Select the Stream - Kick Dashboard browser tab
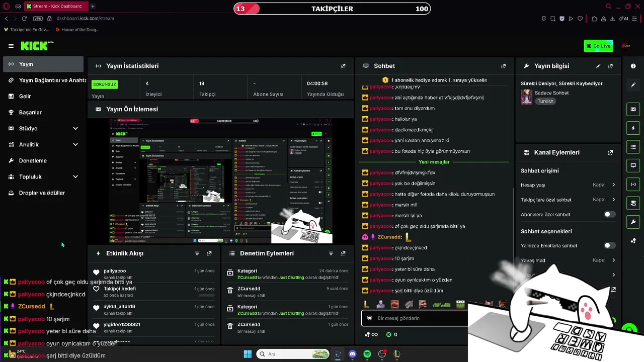This screenshot has width=644, height=362. [55, 6]
